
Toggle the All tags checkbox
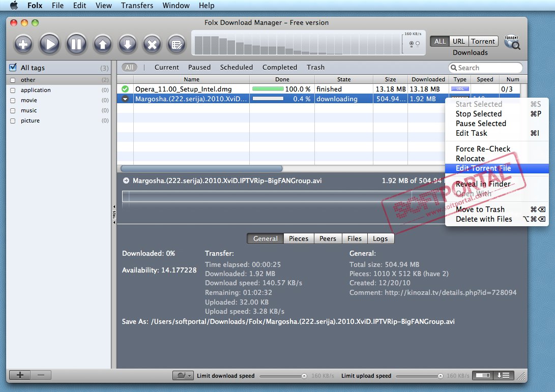coord(13,67)
